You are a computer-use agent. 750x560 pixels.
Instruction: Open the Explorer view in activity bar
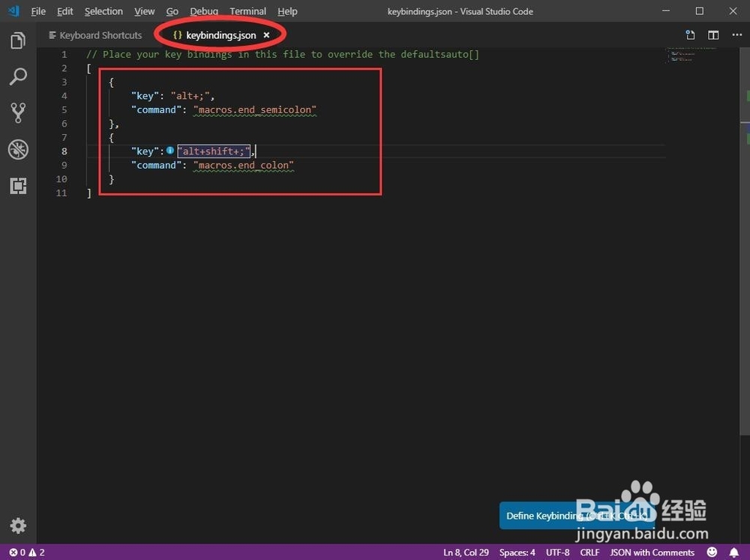pos(18,40)
